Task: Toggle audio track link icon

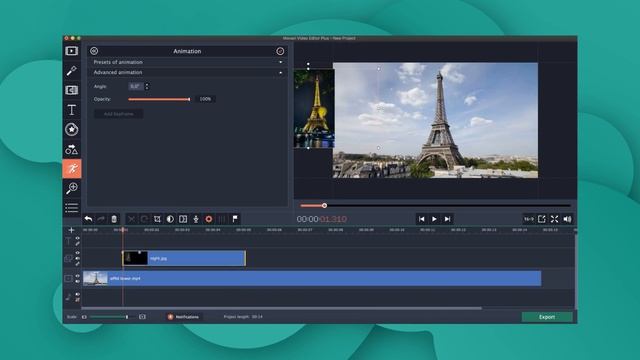Action: pyautogui.click(x=78, y=300)
